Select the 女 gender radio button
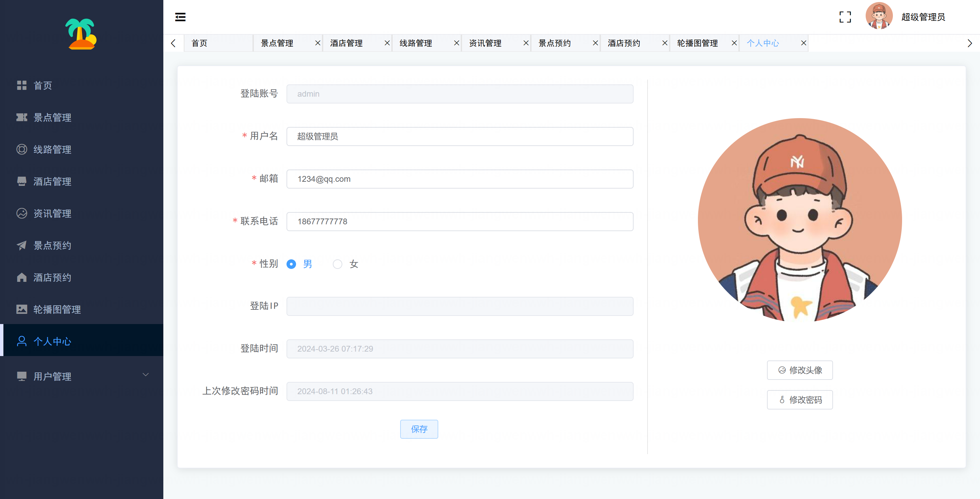The height and width of the screenshot is (499, 980). (x=338, y=264)
